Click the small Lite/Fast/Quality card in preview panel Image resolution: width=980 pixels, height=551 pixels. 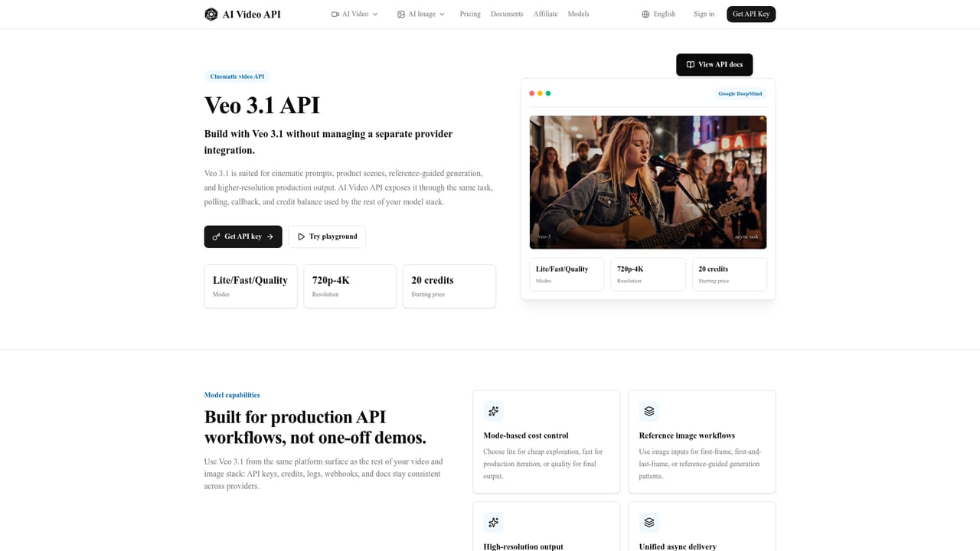click(x=567, y=274)
